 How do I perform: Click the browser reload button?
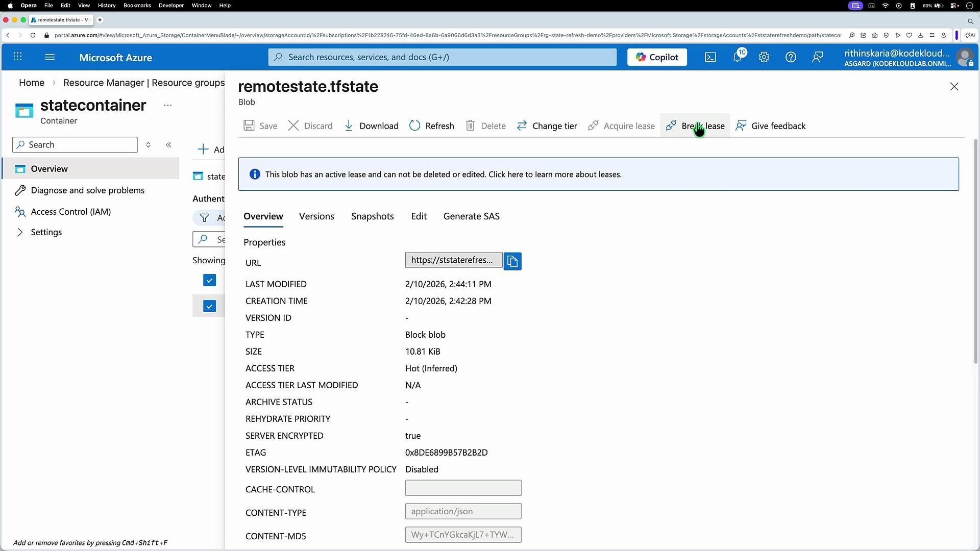[33, 35]
